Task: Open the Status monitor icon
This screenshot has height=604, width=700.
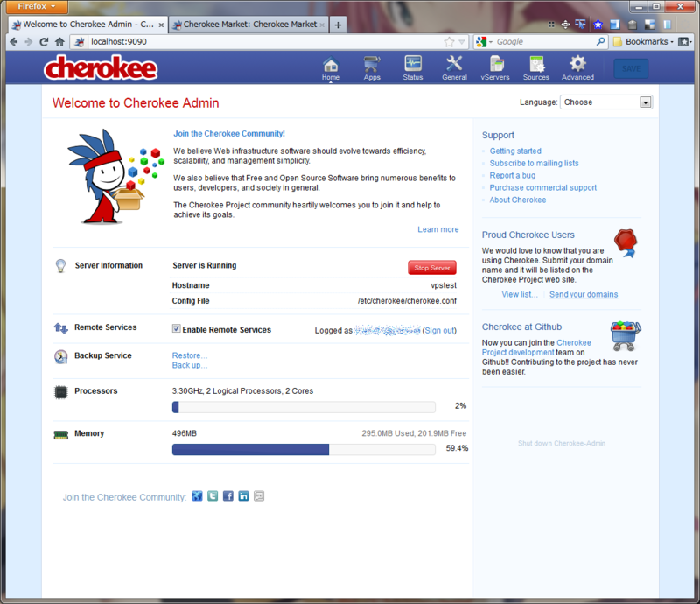Action: [413, 68]
